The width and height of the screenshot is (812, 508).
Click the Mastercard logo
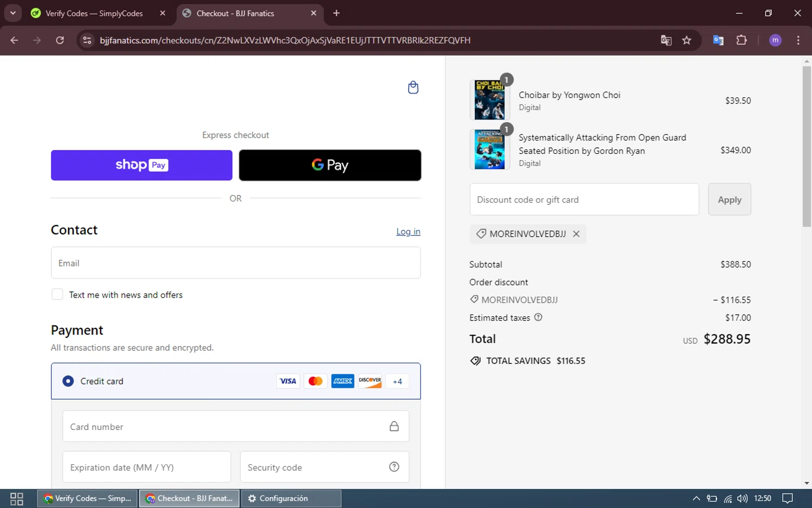coord(316,381)
